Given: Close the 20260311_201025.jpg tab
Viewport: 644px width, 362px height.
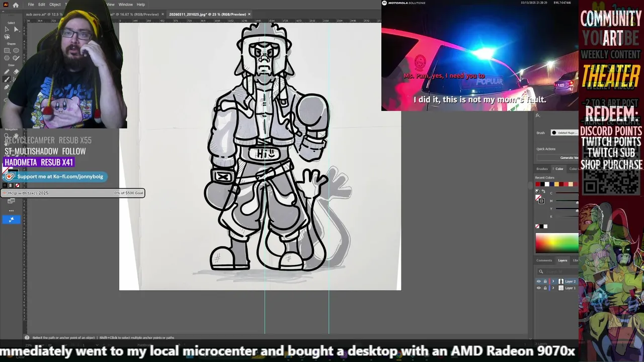Looking at the screenshot, I should [x=249, y=14].
